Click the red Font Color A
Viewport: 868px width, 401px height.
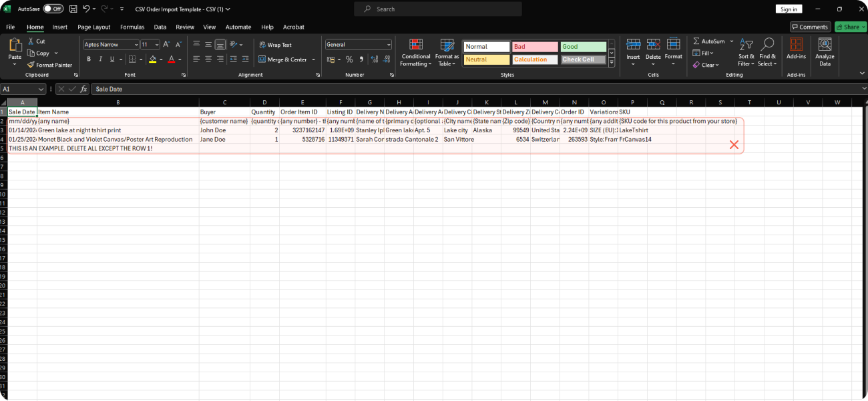coord(171,59)
